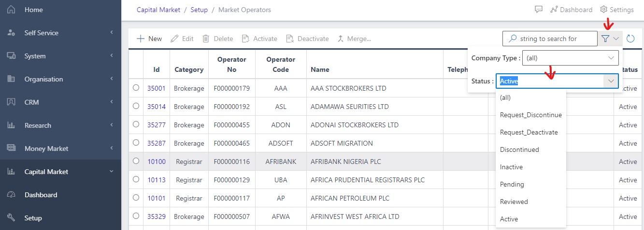
Task: Choose Request_Discontinue status option
Action: tap(531, 115)
